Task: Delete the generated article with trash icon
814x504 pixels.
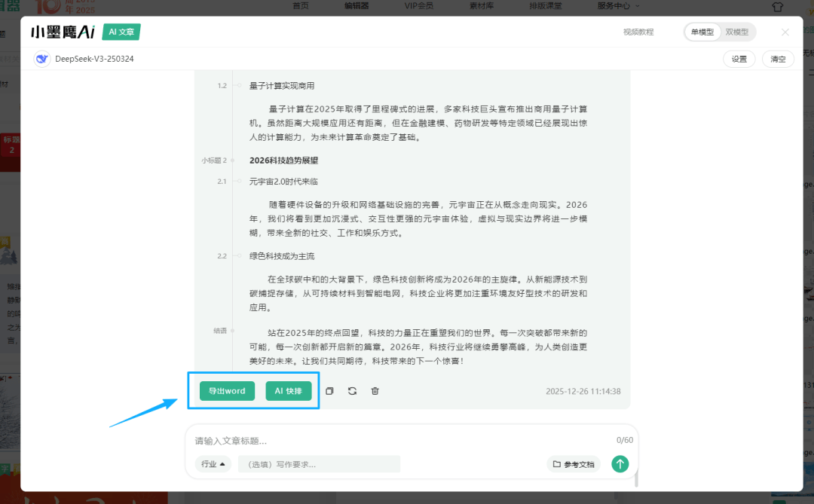Action: [375, 391]
